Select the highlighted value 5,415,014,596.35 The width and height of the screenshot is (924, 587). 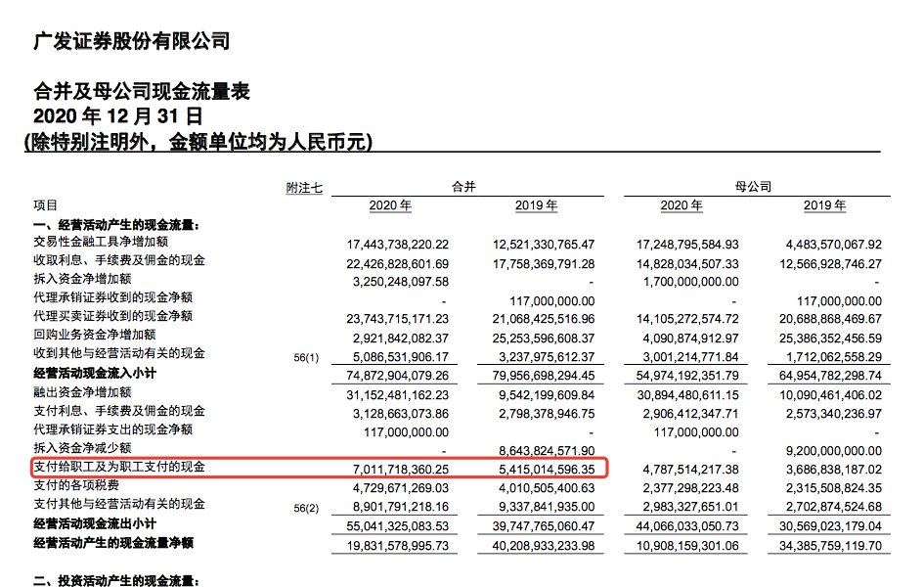click(547, 470)
